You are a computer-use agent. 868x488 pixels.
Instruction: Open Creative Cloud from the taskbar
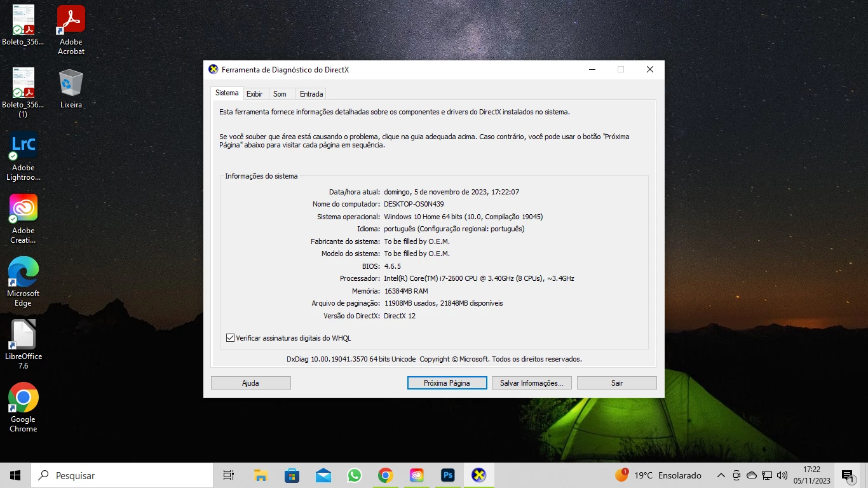click(x=416, y=475)
